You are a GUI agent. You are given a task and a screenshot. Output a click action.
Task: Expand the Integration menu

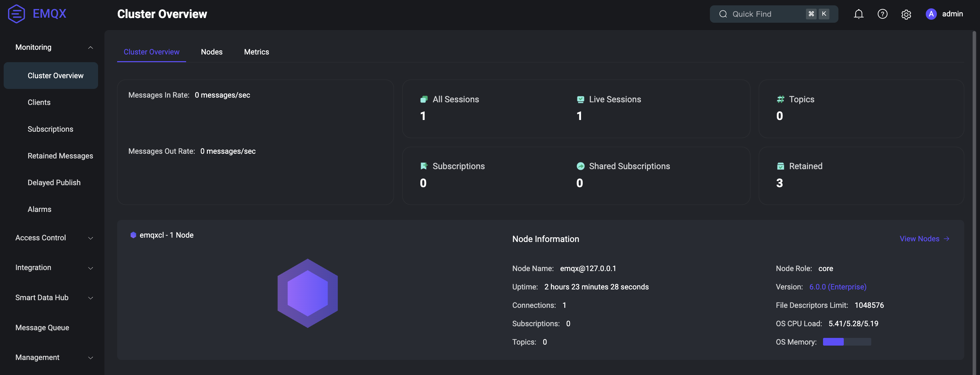90,268
